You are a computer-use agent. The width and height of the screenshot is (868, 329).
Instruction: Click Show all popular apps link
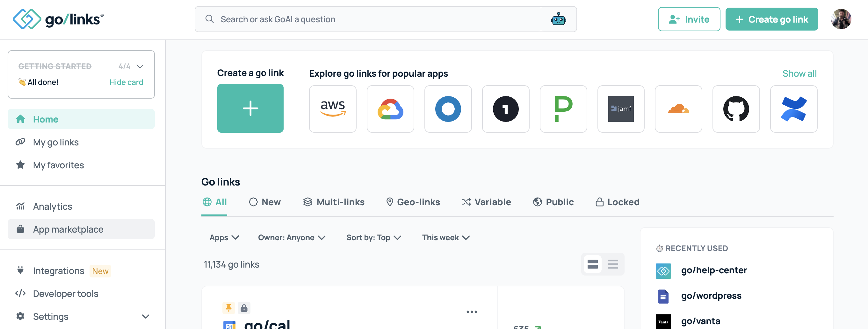pos(799,73)
